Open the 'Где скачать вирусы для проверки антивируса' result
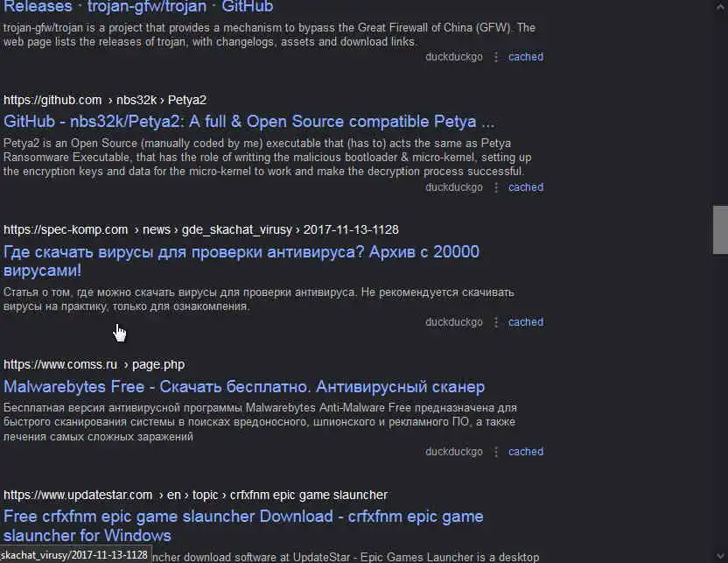The image size is (728, 563). pyautogui.click(x=241, y=261)
